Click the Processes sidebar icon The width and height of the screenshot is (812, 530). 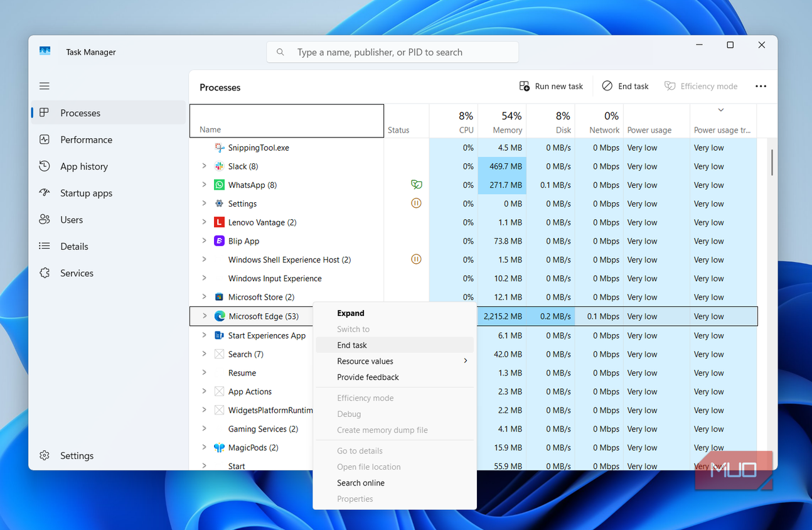(44, 112)
